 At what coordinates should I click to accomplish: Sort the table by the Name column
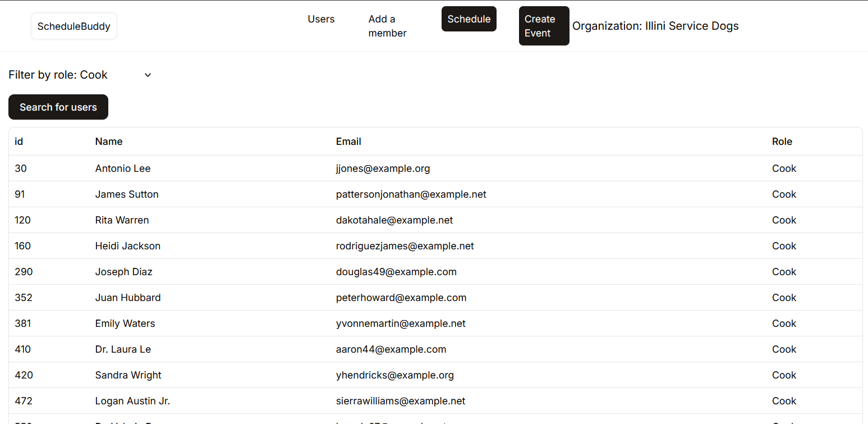[x=108, y=141]
